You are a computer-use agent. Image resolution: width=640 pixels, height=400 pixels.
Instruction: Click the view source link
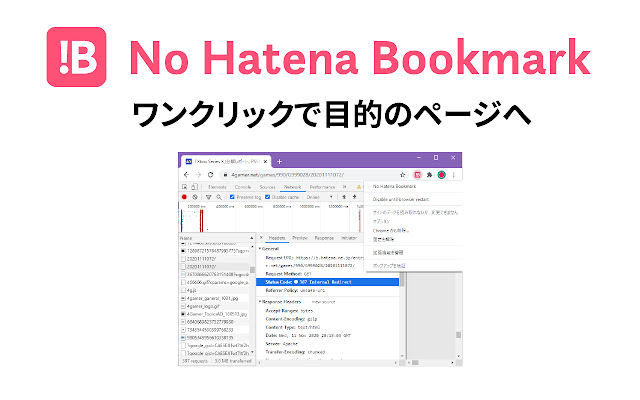(x=323, y=302)
